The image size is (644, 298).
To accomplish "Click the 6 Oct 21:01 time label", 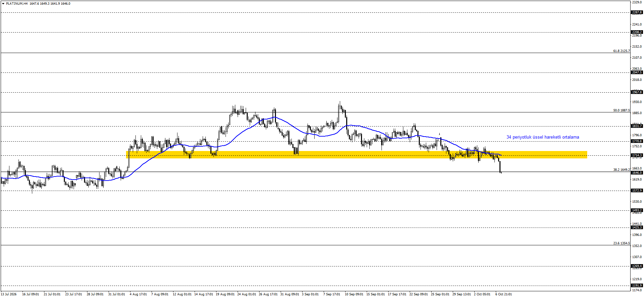I will (x=504, y=294).
